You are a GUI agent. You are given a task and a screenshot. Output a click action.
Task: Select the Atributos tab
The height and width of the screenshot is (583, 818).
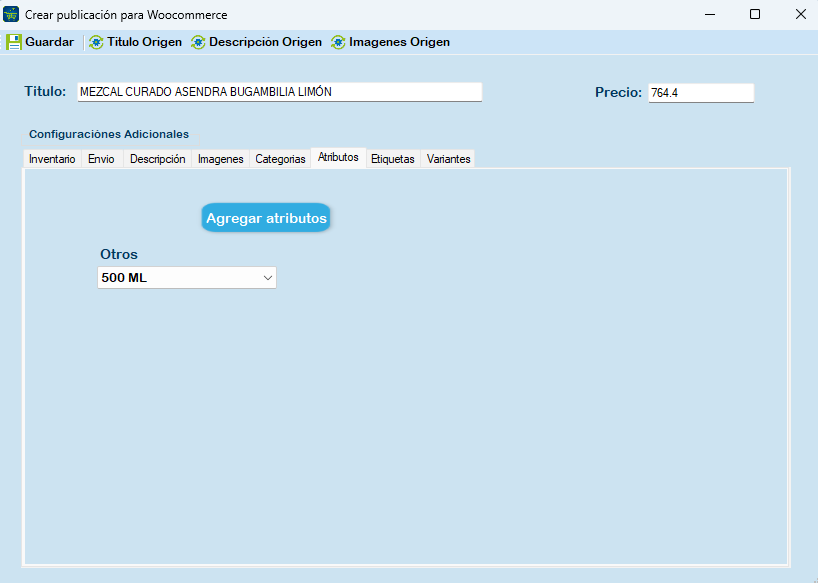[x=338, y=158]
